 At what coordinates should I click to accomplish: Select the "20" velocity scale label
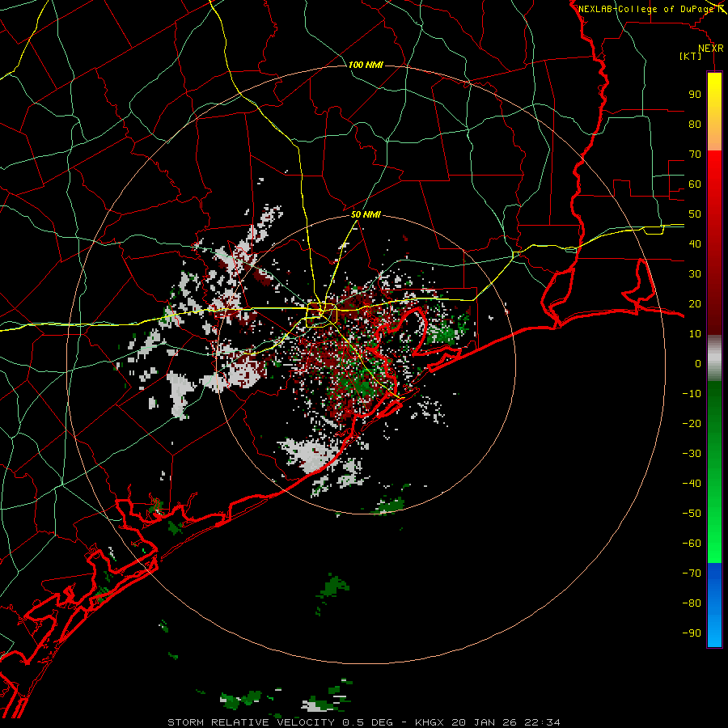pyautogui.click(x=695, y=303)
